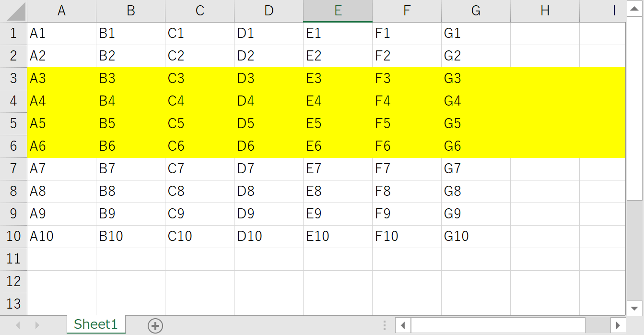This screenshot has height=335, width=644.
Task: Select cell G10
Action: [x=476, y=236]
